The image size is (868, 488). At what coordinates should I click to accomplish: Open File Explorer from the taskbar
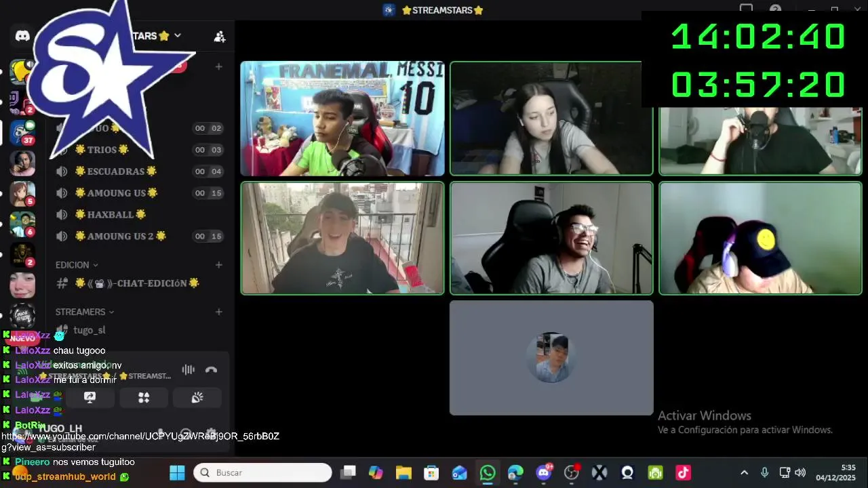[403, 472]
